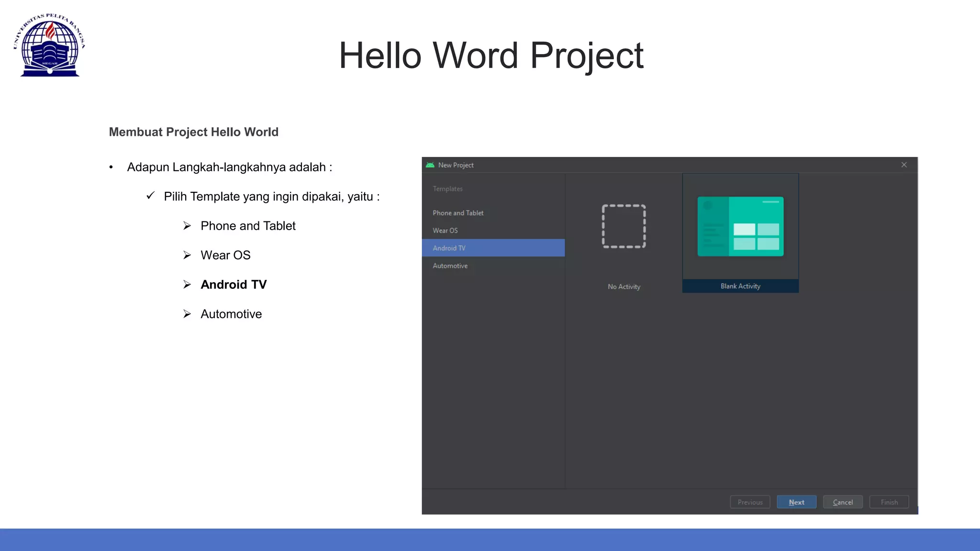The image size is (980, 551).
Task: Click the New Project dialog title text
Action: 456,165
